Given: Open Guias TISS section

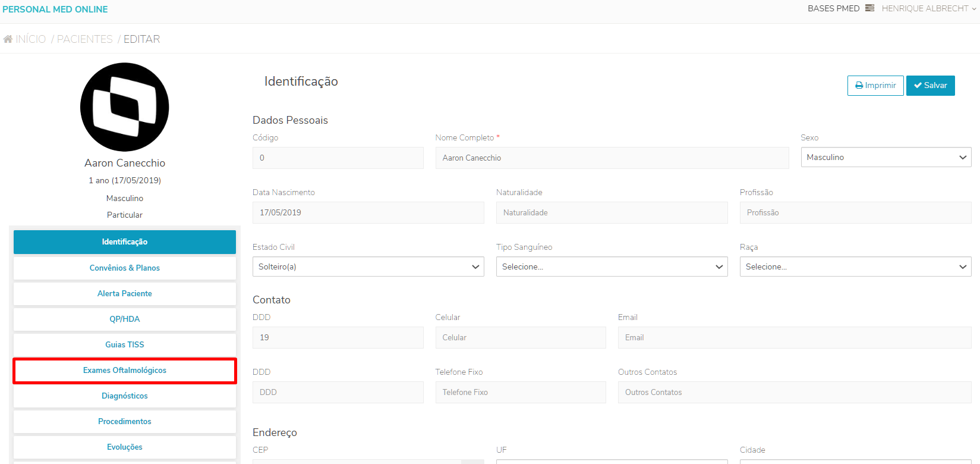Looking at the screenshot, I should click(x=125, y=345).
